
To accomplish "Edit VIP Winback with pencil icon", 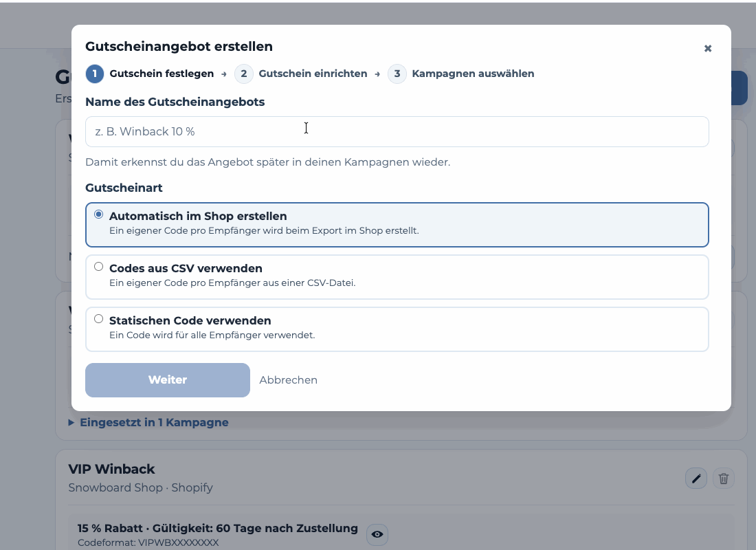I will [x=696, y=478].
